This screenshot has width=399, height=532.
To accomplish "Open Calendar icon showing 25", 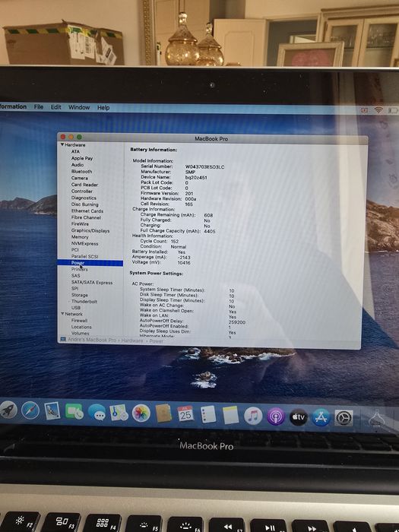I will (x=185, y=414).
